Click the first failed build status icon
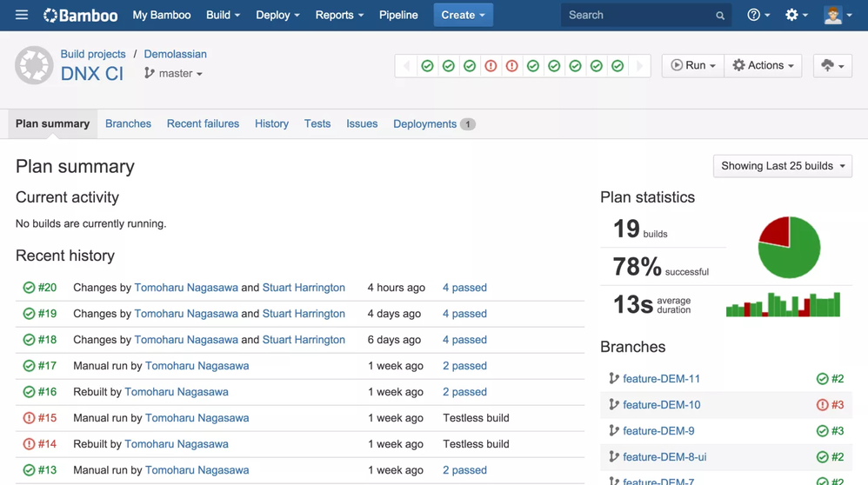This screenshot has height=485, width=868. pyautogui.click(x=491, y=66)
